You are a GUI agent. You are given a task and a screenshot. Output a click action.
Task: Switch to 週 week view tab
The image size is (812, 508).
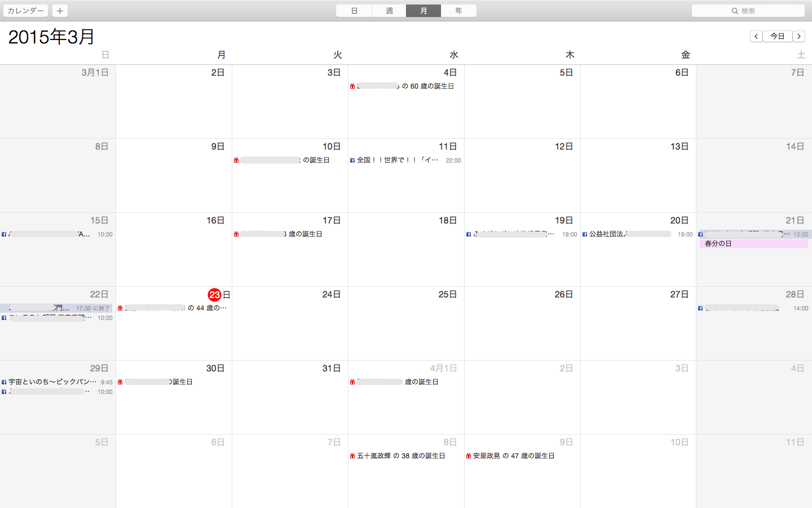tap(389, 11)
